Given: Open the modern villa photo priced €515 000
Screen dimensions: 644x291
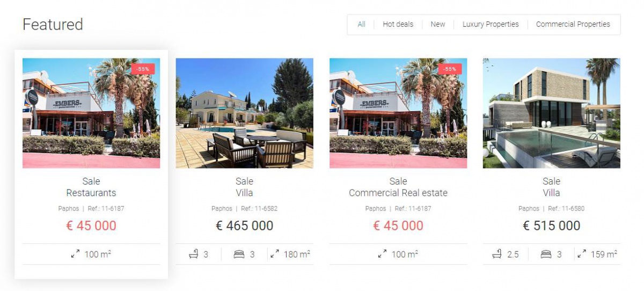Looking at the screenshot, I should [x=552, y=113].
